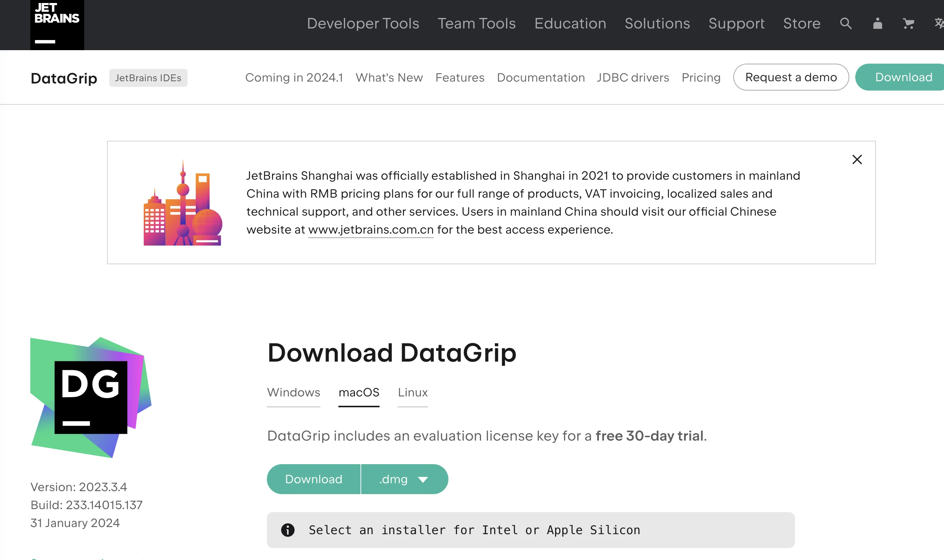Open the JetBrains IDEs section

click(x=147, y=77)
